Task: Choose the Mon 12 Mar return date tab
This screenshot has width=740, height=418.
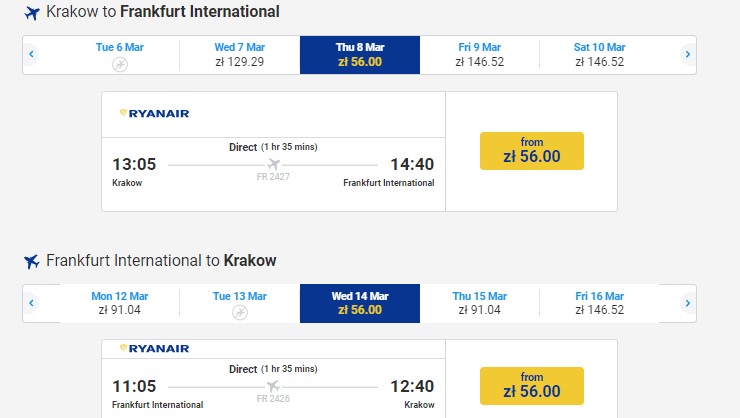Action: tap(120, 303)
